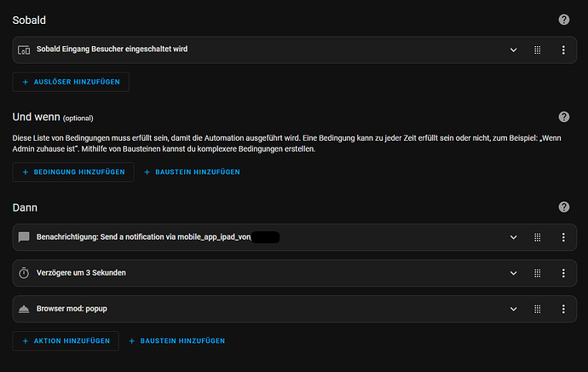Expand the Browser mod popup action
The width and height of the screenshot is (588, 372).
click(513, 309)
